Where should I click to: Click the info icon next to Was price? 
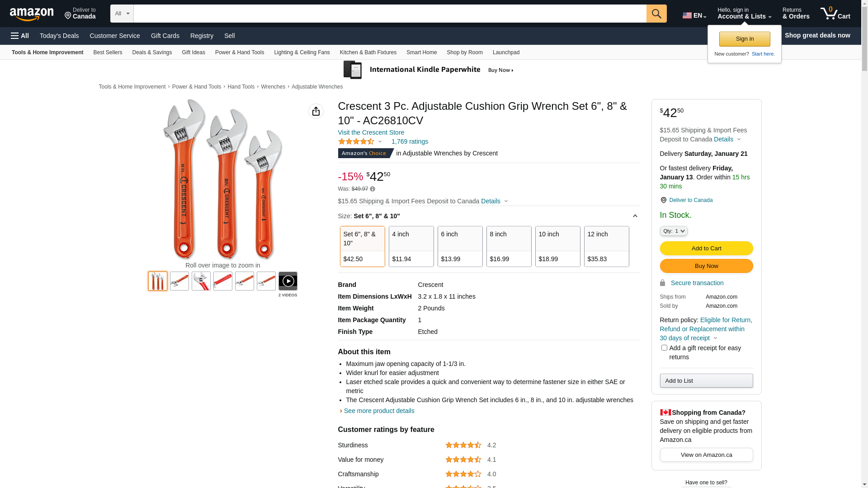click(373, 189)
